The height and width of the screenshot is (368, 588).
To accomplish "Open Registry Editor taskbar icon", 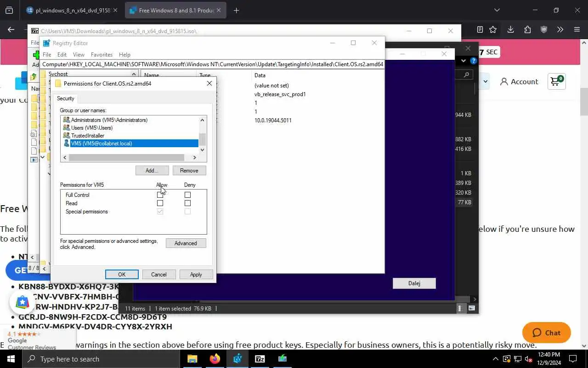I will tap(237, 359).
